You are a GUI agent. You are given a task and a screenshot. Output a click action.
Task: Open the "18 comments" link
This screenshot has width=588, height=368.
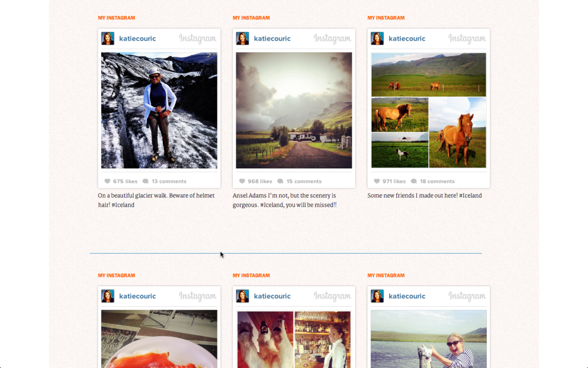tap(437, 181)
